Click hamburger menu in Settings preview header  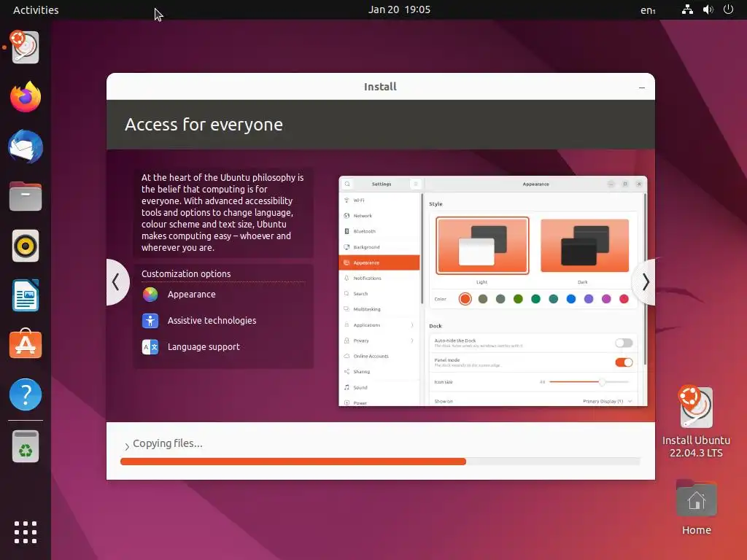(x=415, y=184)
